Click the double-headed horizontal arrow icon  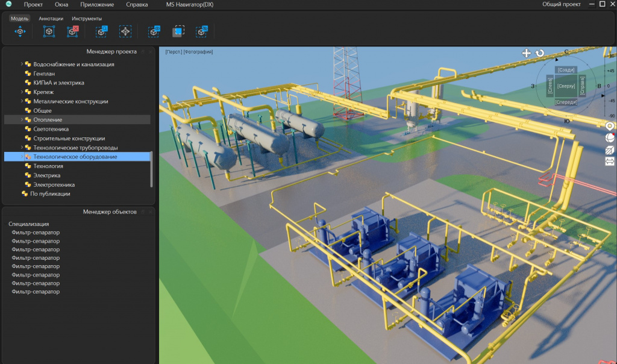click(x=610, y=162)
